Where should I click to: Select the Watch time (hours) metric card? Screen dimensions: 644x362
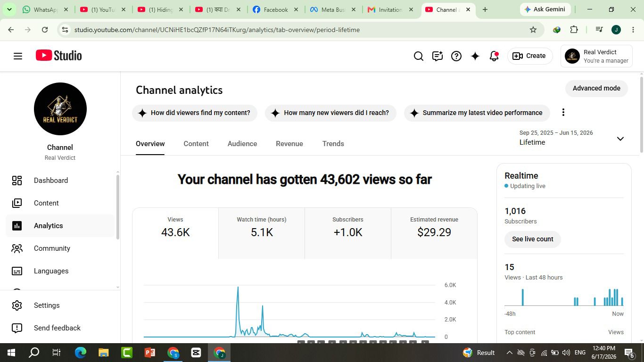coord(262,233)
